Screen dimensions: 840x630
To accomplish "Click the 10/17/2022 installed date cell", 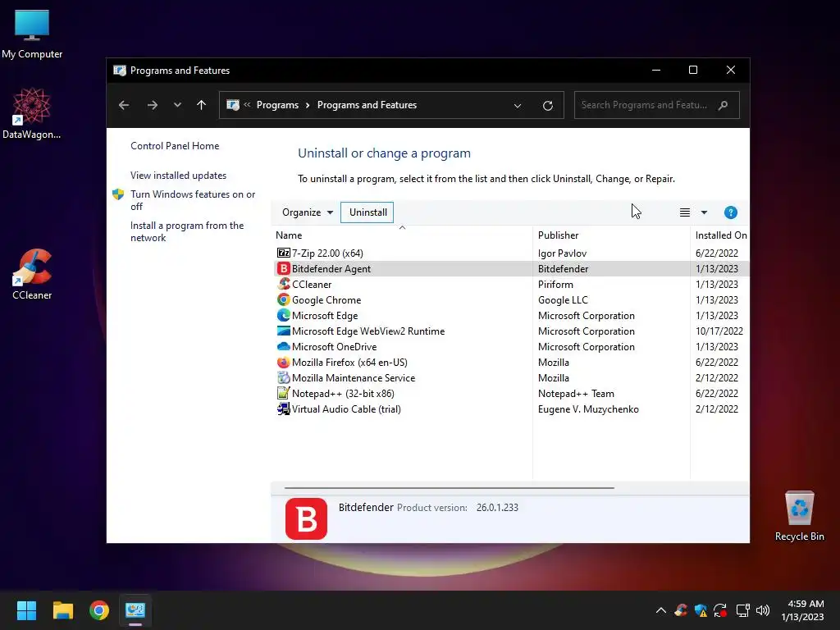I will pyautogui.click(x=719, y=331).
